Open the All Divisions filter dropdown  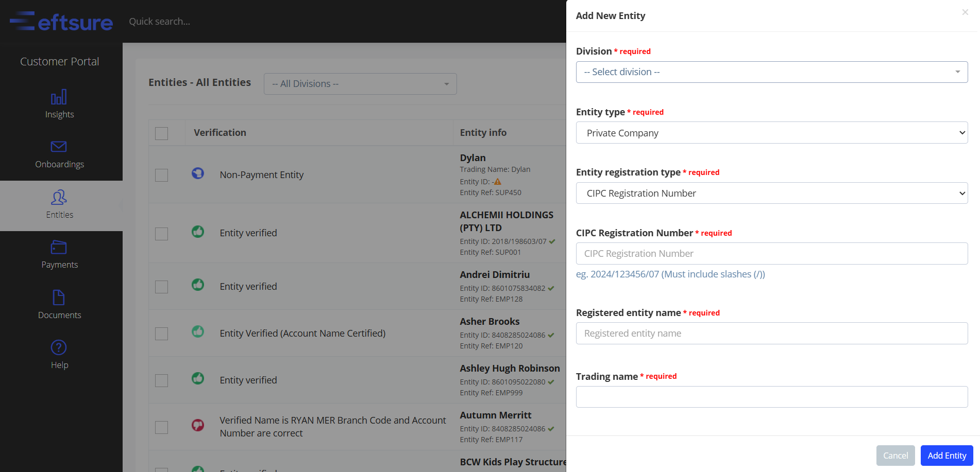[360, 84]
